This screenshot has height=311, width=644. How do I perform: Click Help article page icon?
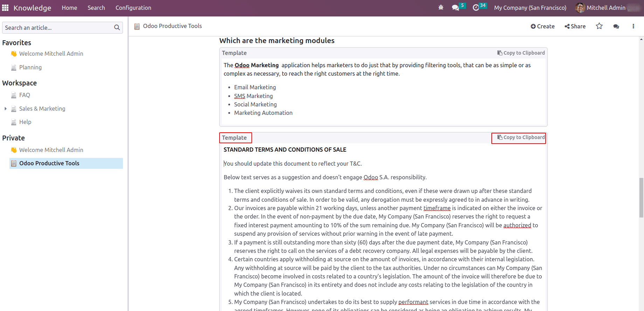14,122
